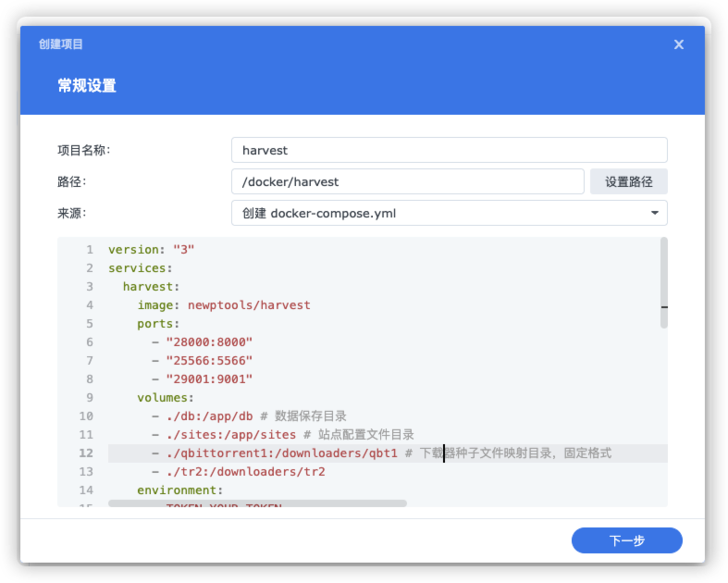Click the vertical scrollbar of code editor
The width and height of the screenshot is (728, 583).
coord(664,283)
